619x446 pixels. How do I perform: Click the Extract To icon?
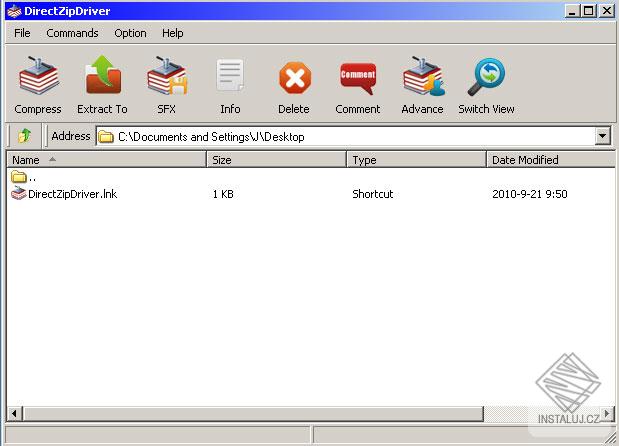click(x=103, y=75)
